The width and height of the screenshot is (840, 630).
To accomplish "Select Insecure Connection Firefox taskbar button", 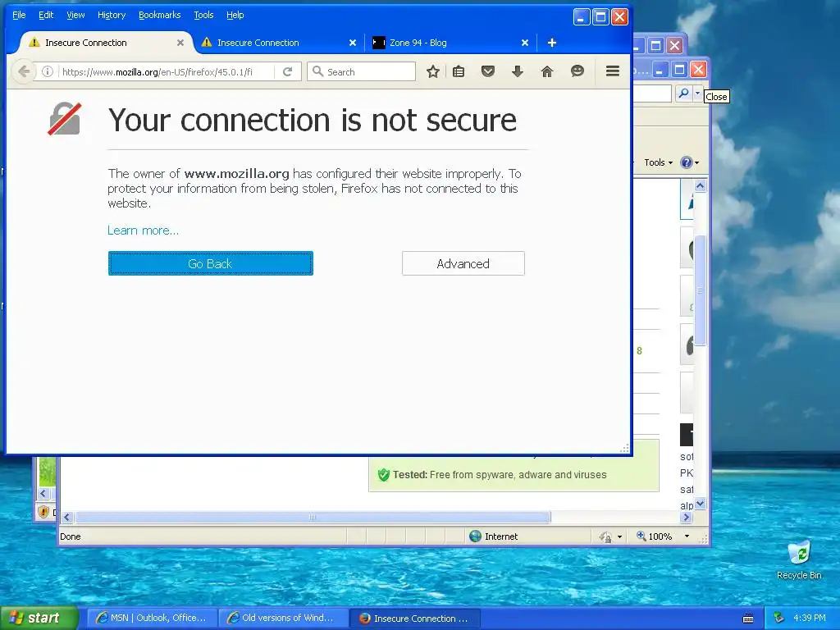I will [x=414, y=619].
